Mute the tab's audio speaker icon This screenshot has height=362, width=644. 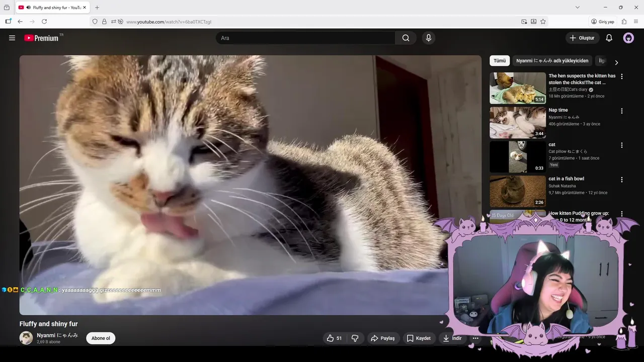[x=28, y=8]
